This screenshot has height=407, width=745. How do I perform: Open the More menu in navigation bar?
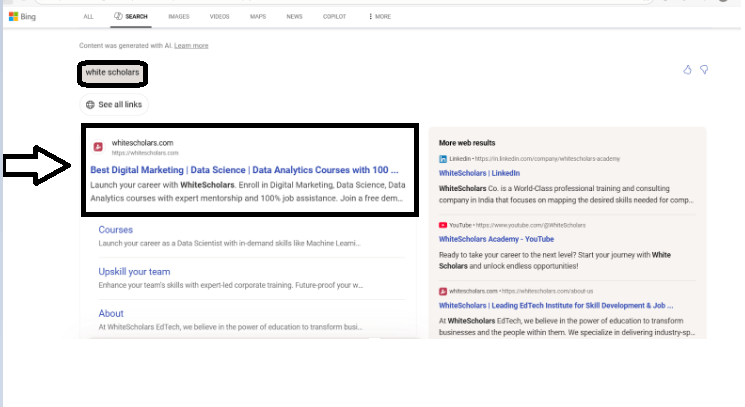(380, 17)
